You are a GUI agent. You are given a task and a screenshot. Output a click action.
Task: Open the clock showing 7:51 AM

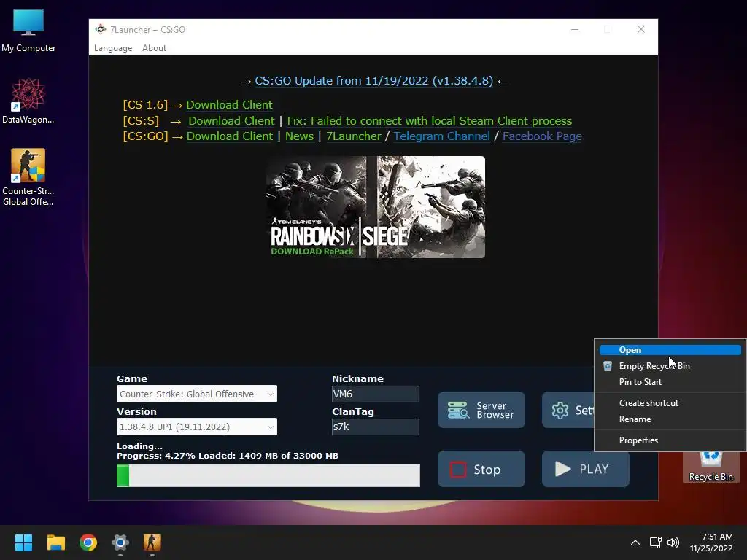click(711, 542)
